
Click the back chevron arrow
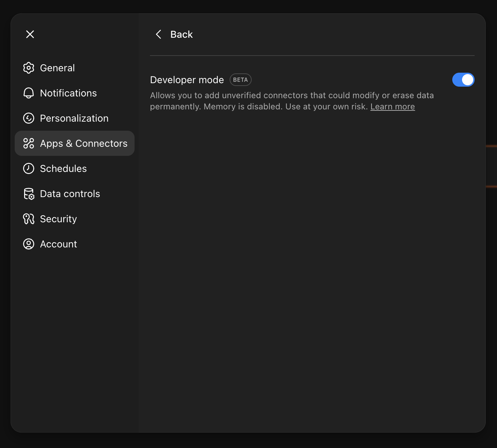pyautogui.click(x=159, y=34)
